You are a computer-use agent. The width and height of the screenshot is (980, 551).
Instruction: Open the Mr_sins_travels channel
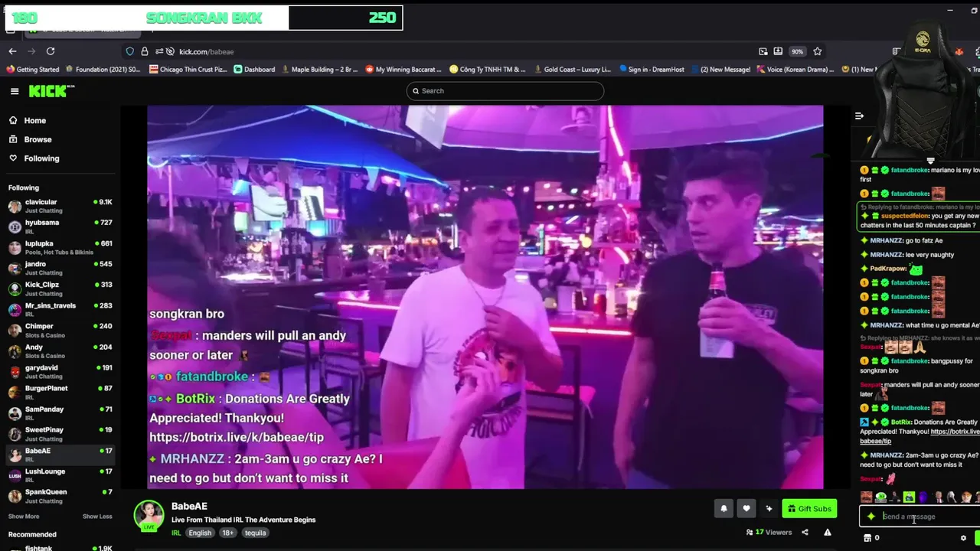click(x=60, y=308)
